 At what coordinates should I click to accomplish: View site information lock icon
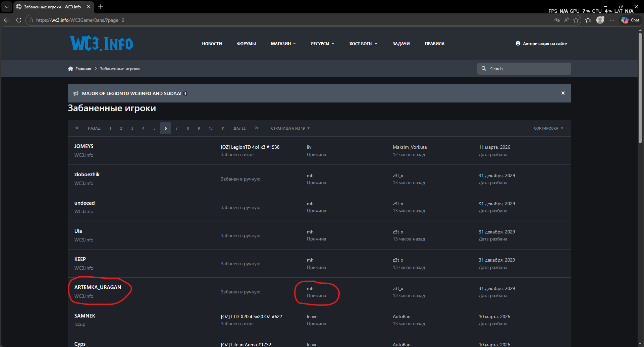click(x=31, y=20)
